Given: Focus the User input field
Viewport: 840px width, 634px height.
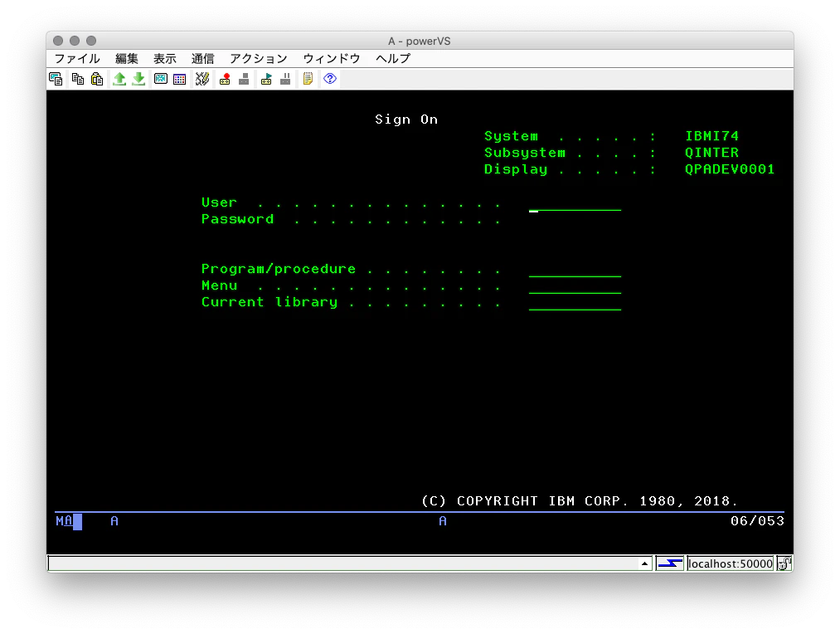Looking at the screenshot, I should [x=575, y=203].
